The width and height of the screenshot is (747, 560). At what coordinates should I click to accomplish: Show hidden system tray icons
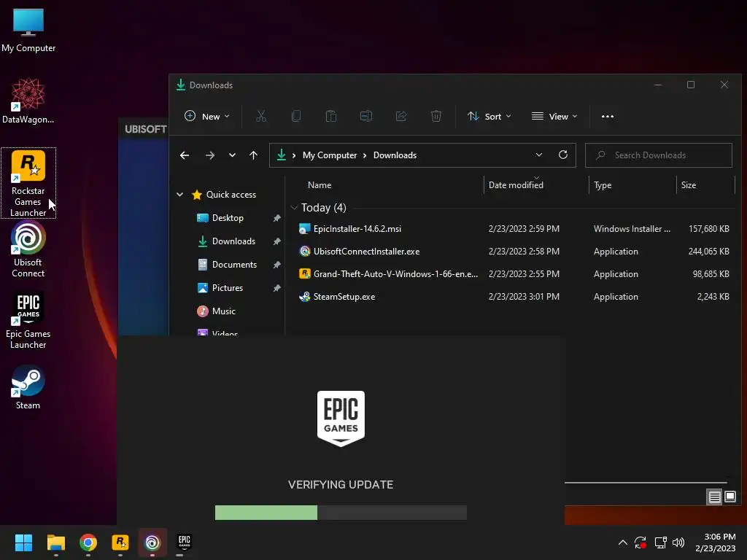pyautogui.click(x=622, y=542)
